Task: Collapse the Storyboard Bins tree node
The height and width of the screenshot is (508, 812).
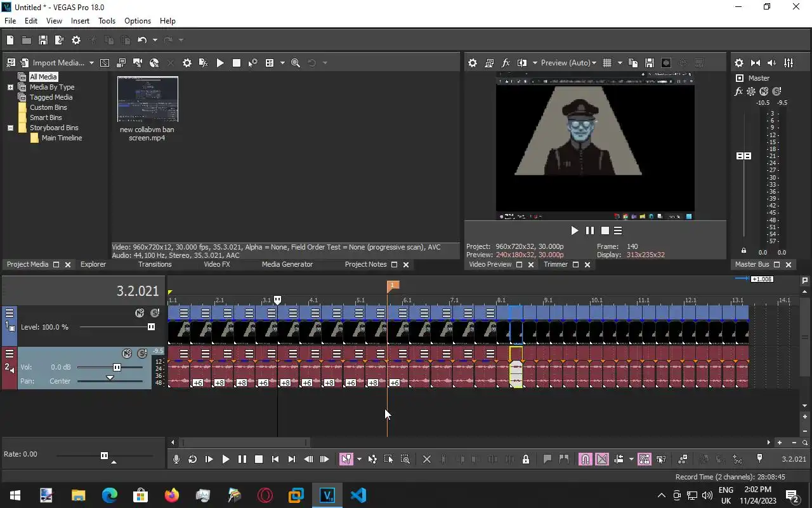Action: 10,128
